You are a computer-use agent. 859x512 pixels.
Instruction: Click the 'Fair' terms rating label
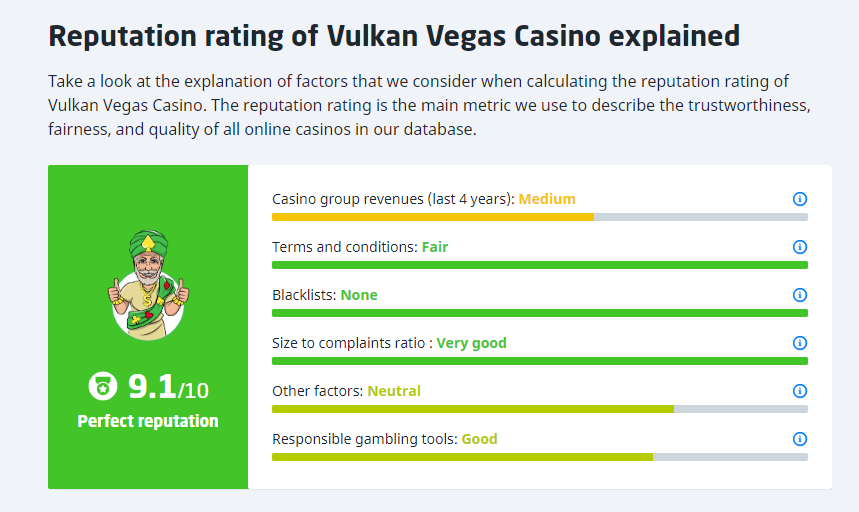435,247
